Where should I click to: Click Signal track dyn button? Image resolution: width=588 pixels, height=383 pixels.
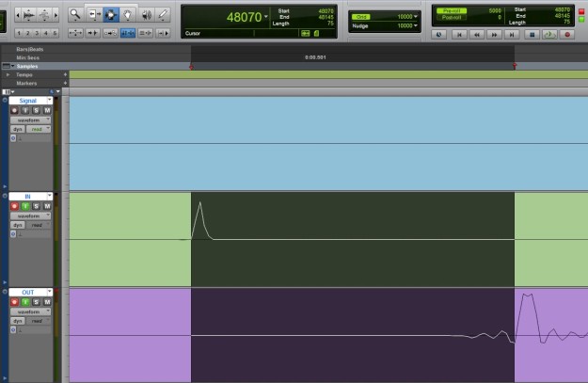(x=18, y=129)
